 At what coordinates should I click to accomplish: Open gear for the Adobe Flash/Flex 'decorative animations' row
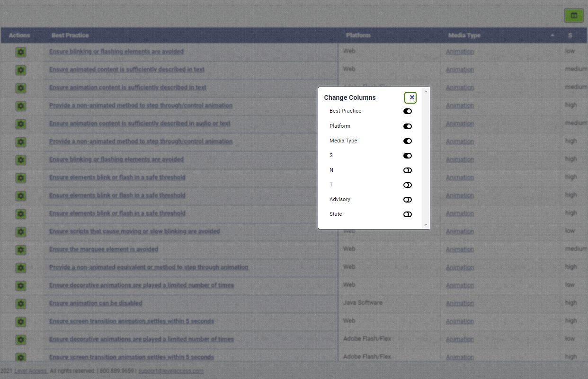coord(21,340)
